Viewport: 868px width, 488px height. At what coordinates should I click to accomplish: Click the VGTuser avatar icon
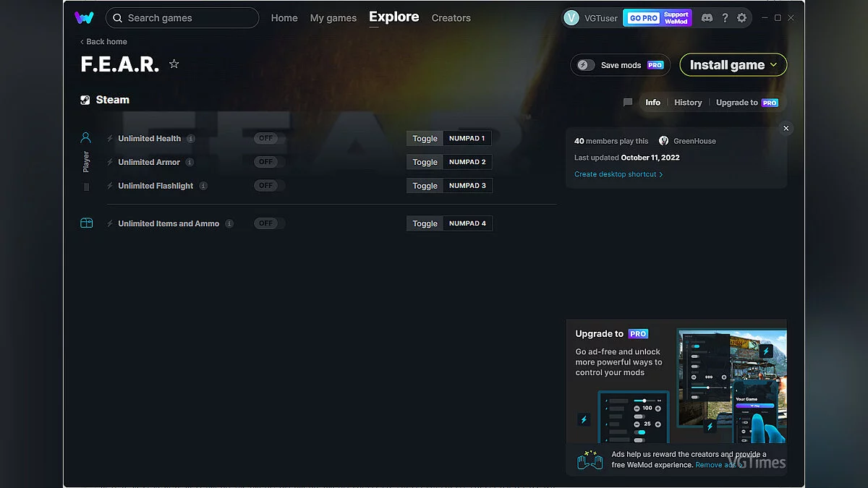pos(571,18)
